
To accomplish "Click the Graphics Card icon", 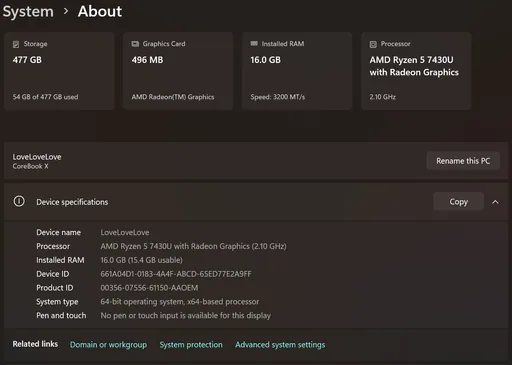I will coord(135,44).
